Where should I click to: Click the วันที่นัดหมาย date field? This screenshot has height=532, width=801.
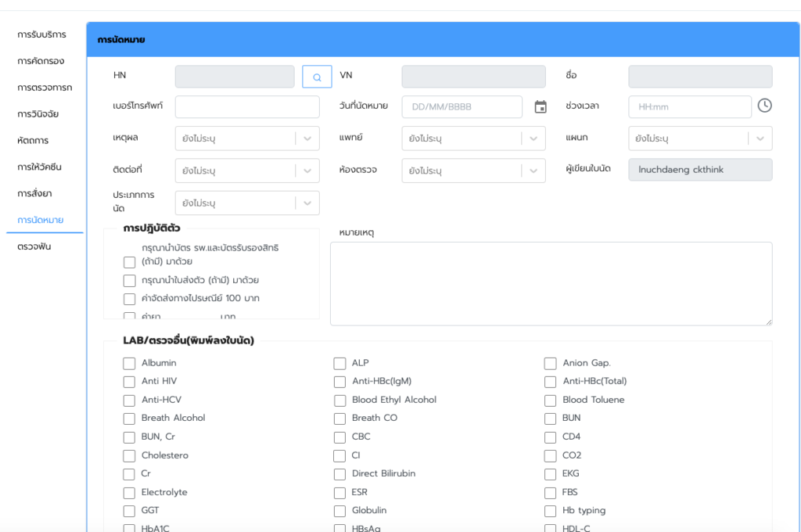462,107
